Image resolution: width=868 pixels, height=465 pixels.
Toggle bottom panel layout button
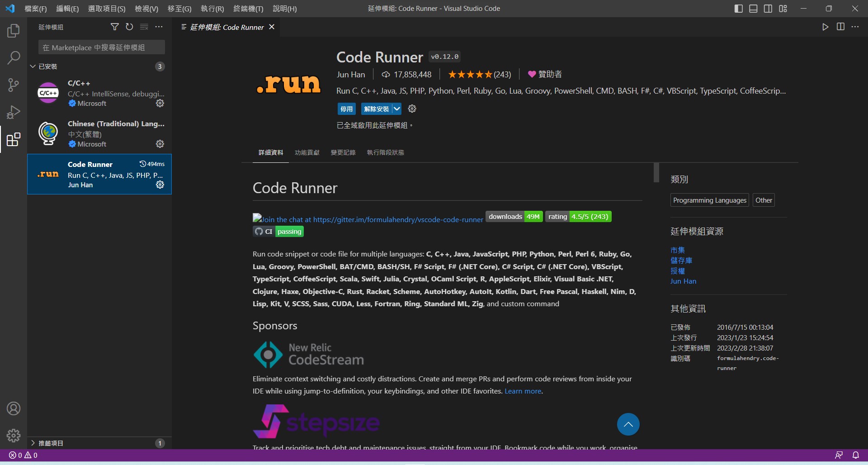(x=753, y=9)
